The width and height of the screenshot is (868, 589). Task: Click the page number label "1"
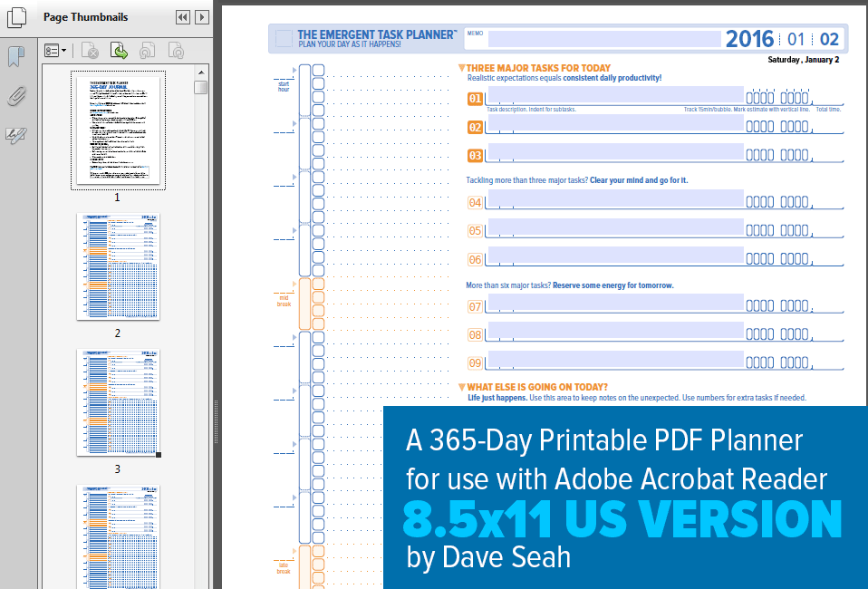point(118,198)
